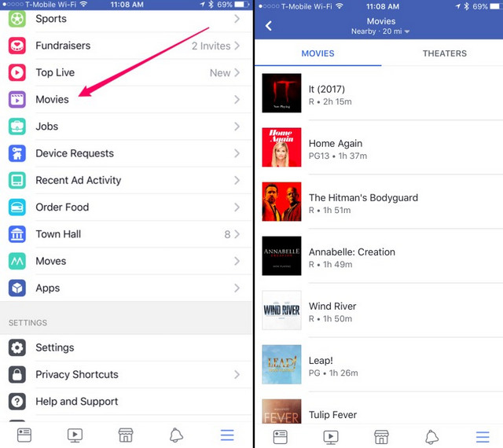The image size is (503, 448).
Task: Expand the Fundraisers row chevron
Action: pos(237,46)
